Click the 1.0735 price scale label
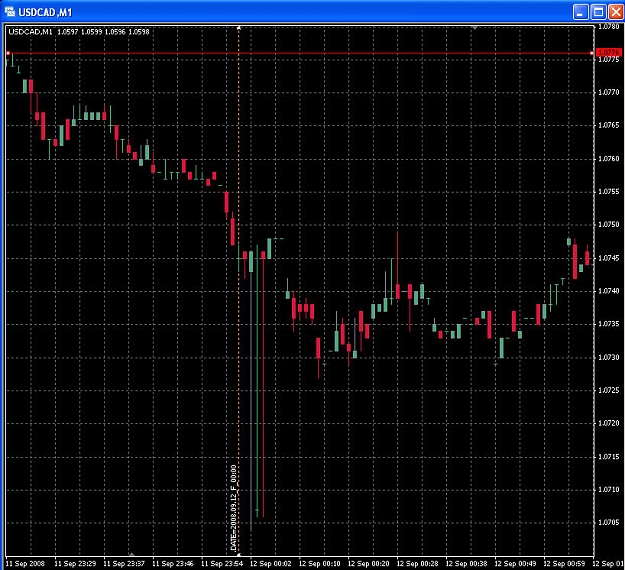 609,324
